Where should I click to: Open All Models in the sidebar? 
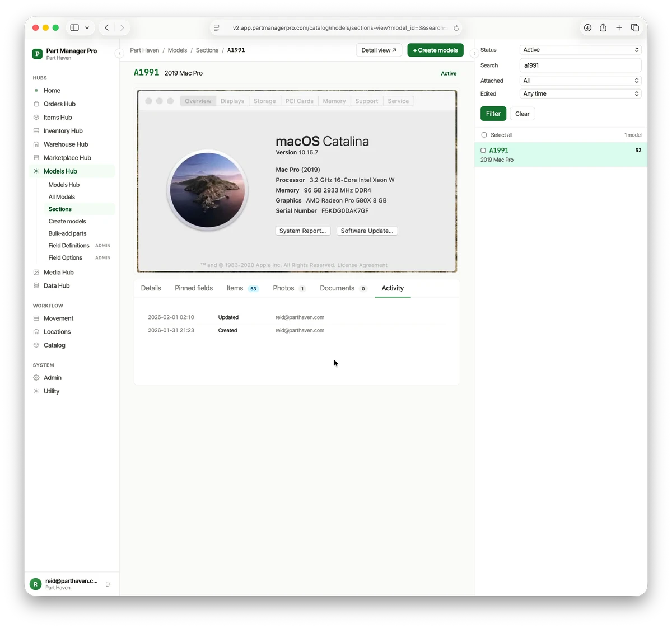pos(62,197)
